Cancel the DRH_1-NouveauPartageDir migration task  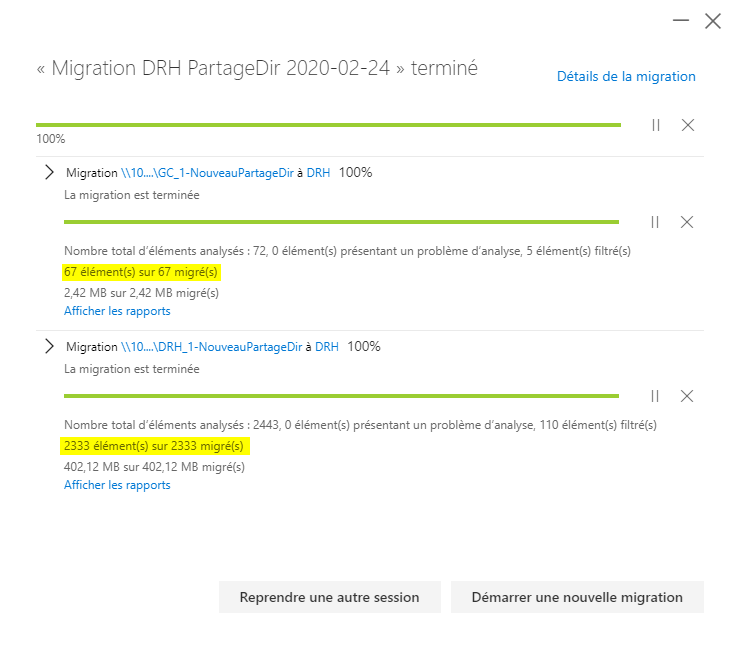pos(687,396)
